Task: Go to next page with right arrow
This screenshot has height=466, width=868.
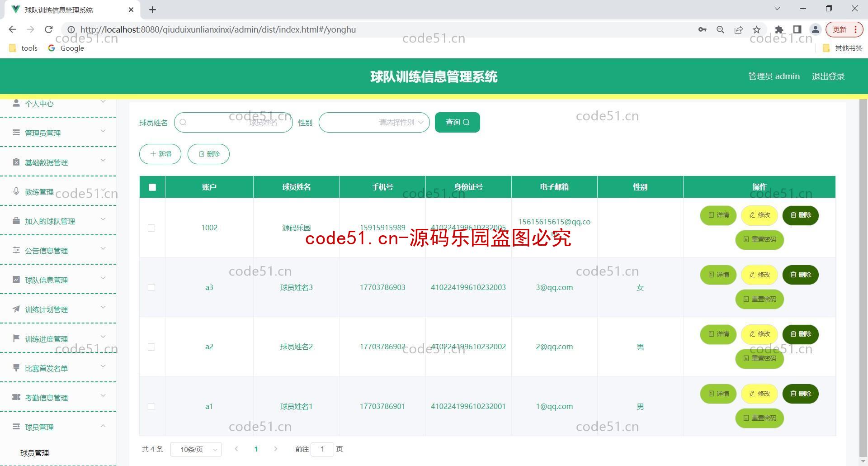Action: click(276, 449)
